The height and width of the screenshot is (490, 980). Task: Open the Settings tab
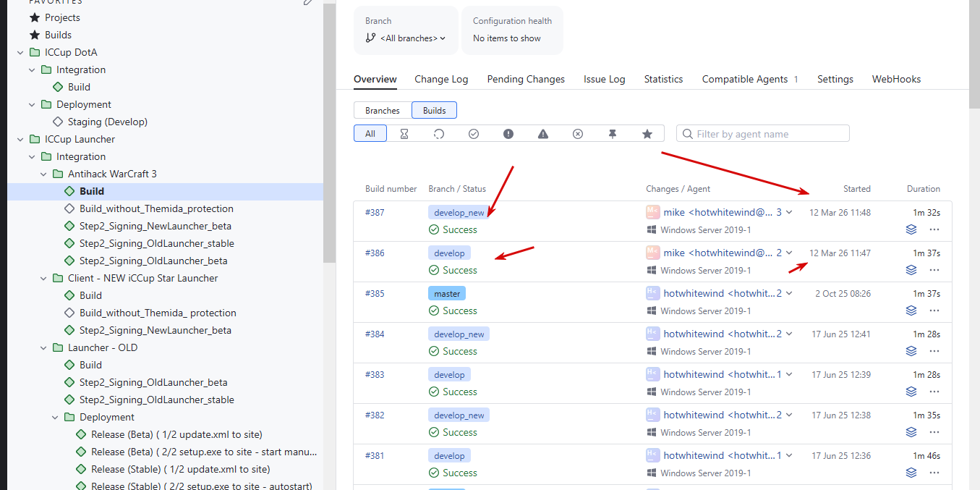tap(835, 79)
